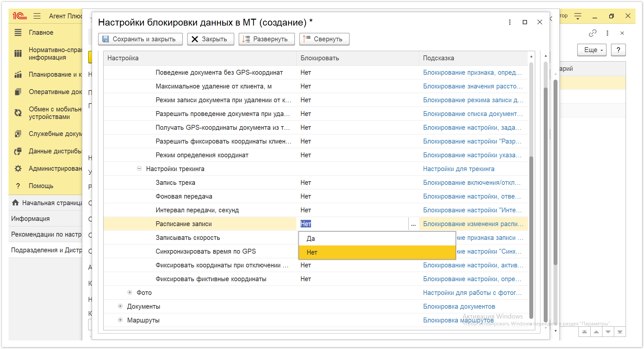
Task: Click move-to-top arrow icon at bottom right
Action: pyautogui.click(x=584, y=332)
